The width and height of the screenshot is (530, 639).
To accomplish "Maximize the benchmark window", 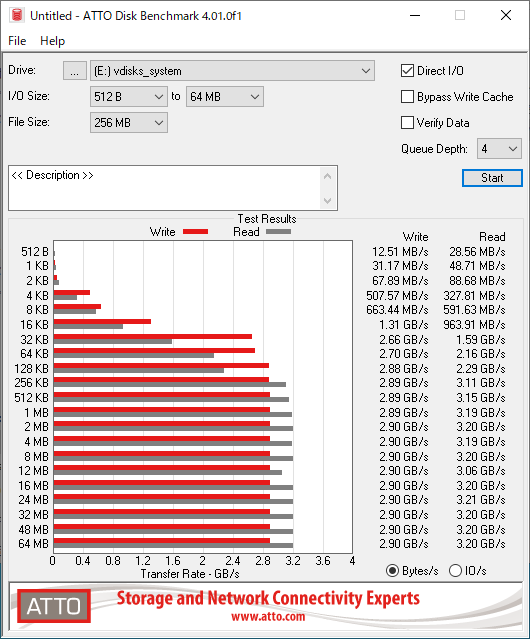I will 460,15.
